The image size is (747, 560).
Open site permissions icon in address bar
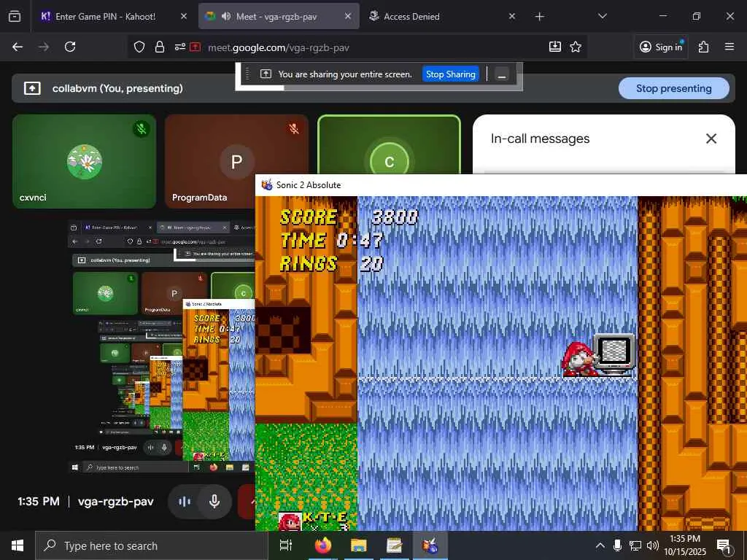[179, 47]
